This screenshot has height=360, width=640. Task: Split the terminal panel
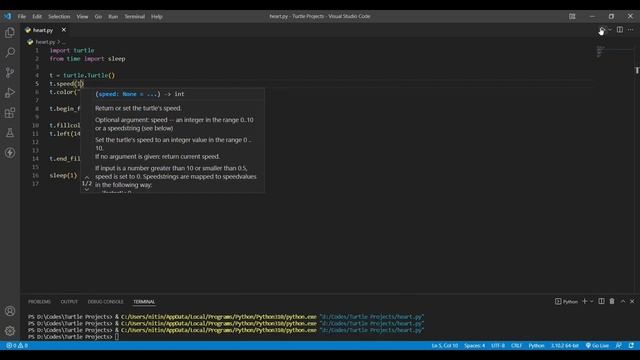(601, 301)
